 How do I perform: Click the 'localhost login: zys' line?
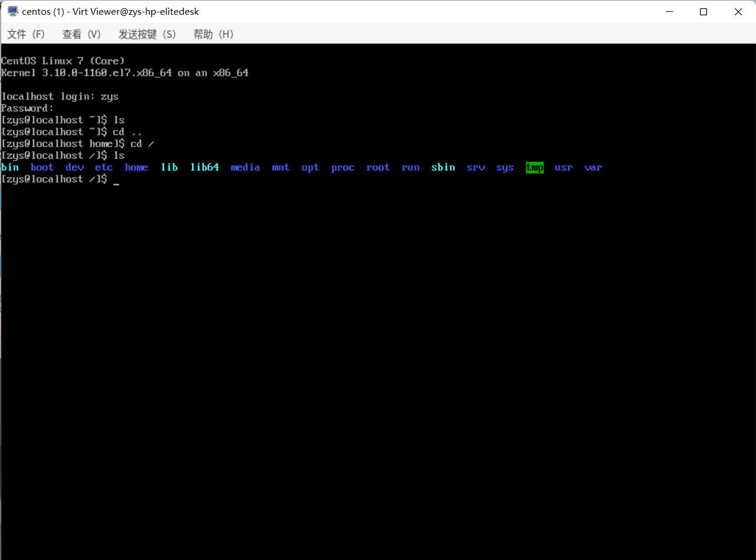(60, 96)
